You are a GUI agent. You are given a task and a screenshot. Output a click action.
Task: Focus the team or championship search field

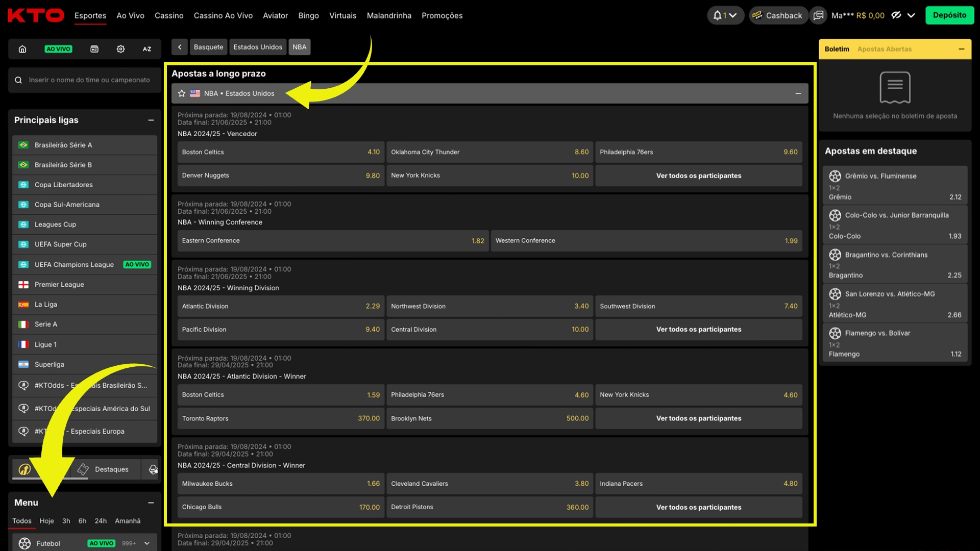[x=85, y=80]
